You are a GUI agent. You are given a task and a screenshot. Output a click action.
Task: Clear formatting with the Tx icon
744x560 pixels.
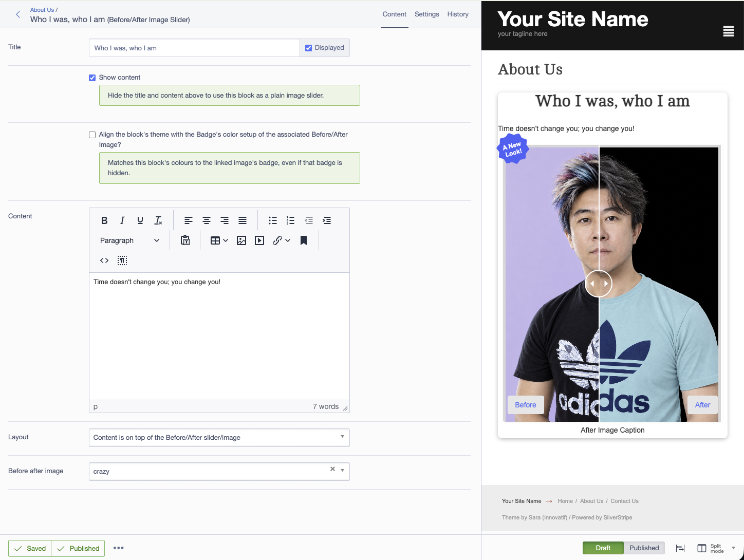click(x=158, y=220)
